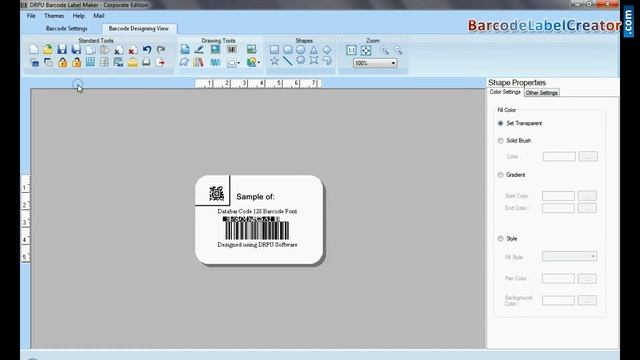Click the New blank document icon
This screenshot has width=640, height=360.
tap(34, 50)
